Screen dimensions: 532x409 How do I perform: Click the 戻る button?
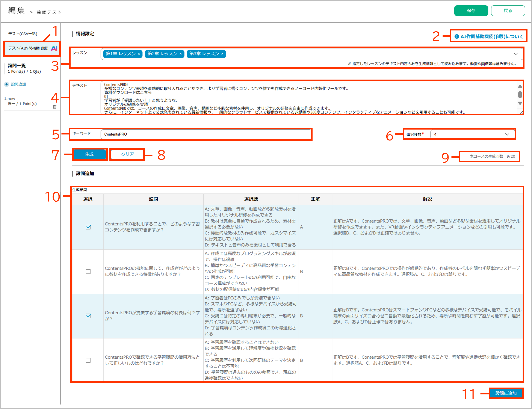[508, 11]
